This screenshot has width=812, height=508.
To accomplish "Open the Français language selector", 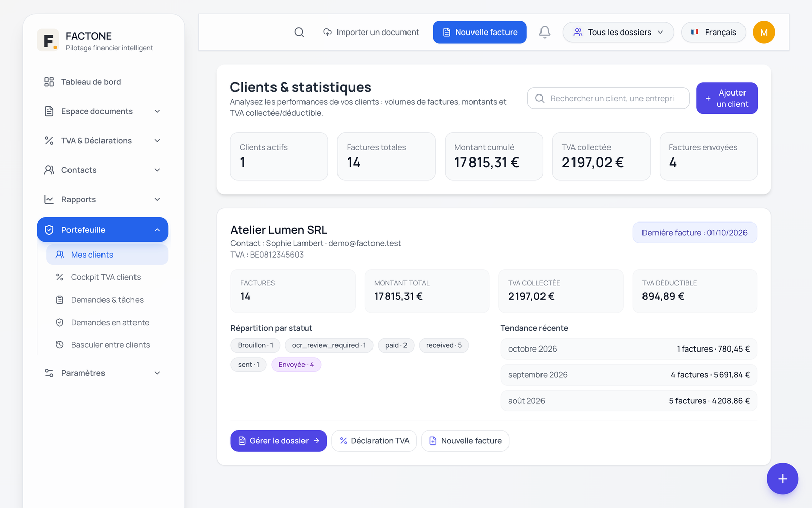I will (x=713, y=32).
